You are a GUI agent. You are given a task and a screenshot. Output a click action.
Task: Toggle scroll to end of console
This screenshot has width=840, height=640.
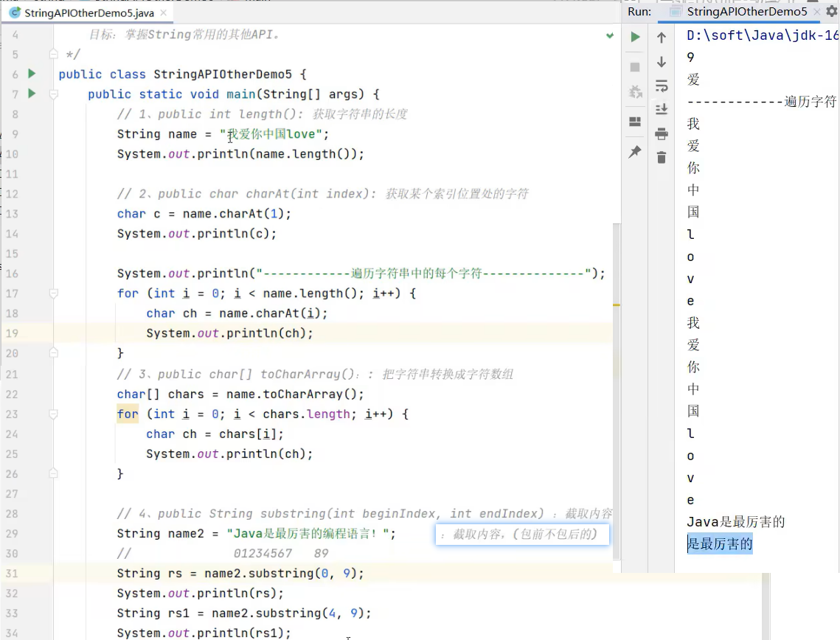(x=662, y=109)
